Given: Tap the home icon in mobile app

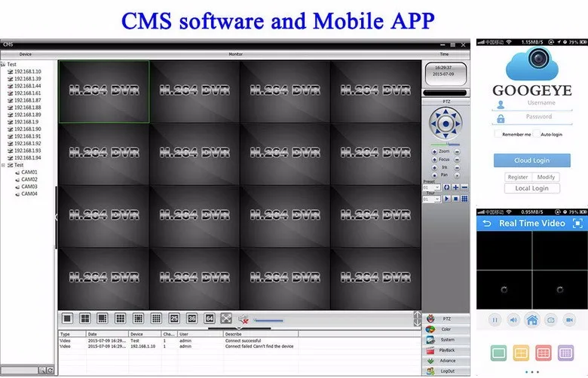Looking at the screenshot, I should pyautogui.click(x=531, y=320).
